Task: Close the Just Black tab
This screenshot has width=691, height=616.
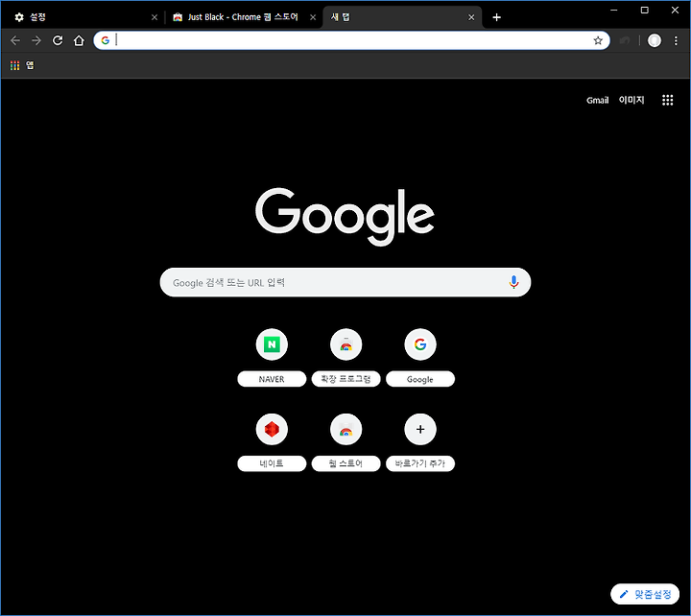Action: pyautogui.click(x=313, y=17)
